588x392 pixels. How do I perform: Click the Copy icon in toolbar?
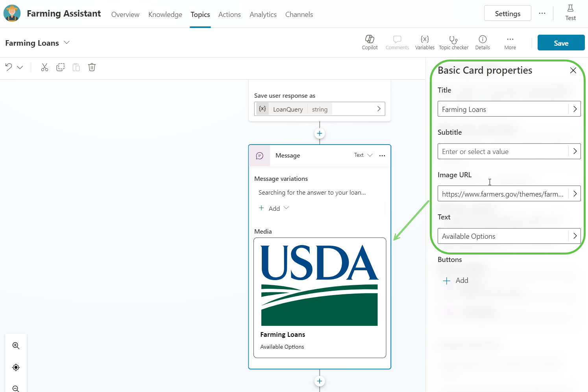tap(60, 67)
